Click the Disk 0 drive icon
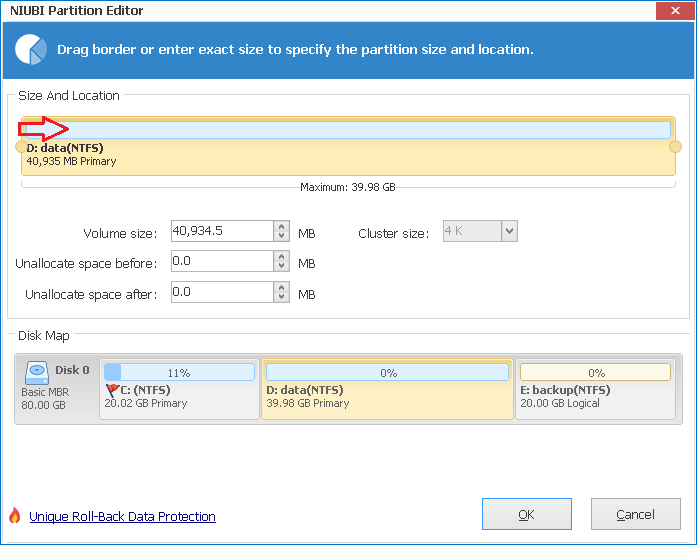The width and height of the screenshot is (697, 545). coord(36,373)
